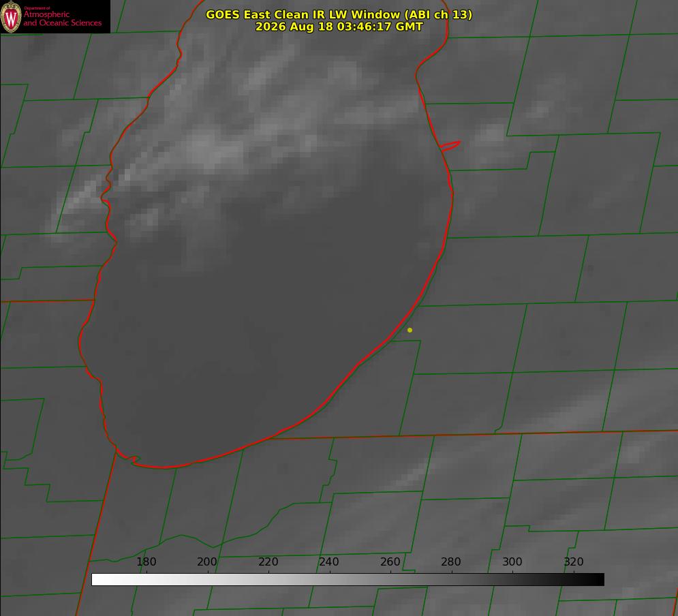Click the University of Wisconsin crest logo
This screenshot has height=616, width=678.
pyautogui.click(x=11, y=16)
